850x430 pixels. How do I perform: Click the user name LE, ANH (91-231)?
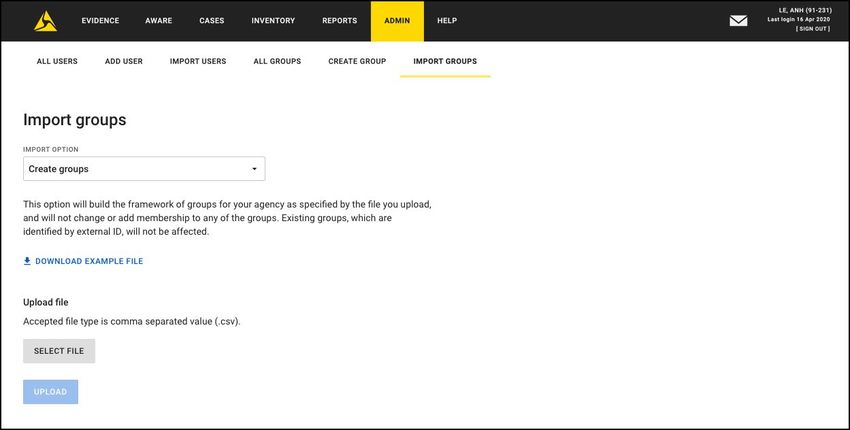[x=805, y=10]
